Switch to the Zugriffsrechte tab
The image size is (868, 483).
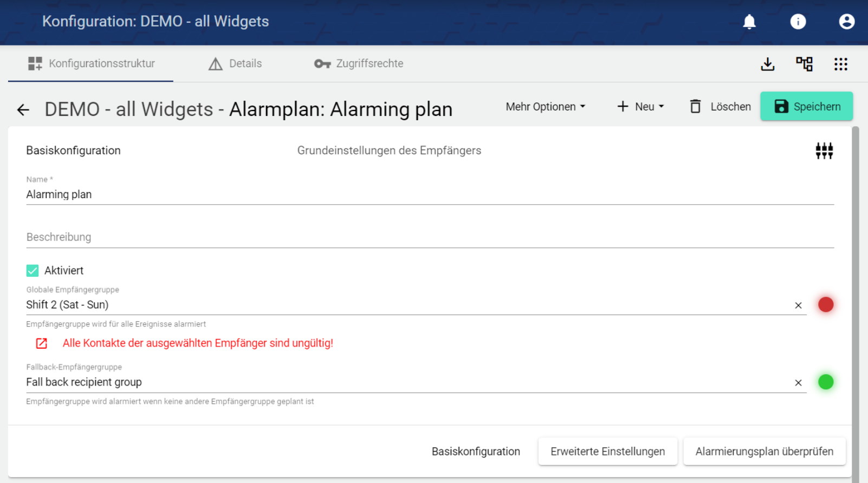coord(359,64)
